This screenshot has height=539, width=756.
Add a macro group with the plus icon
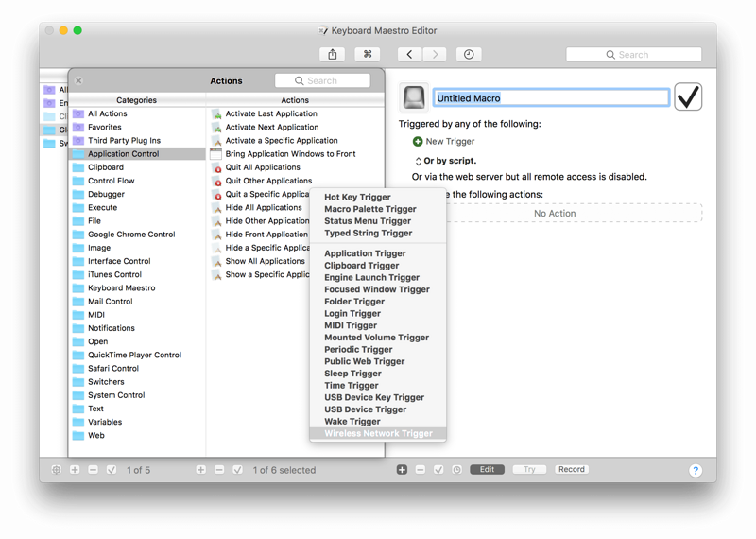[75, 470]
